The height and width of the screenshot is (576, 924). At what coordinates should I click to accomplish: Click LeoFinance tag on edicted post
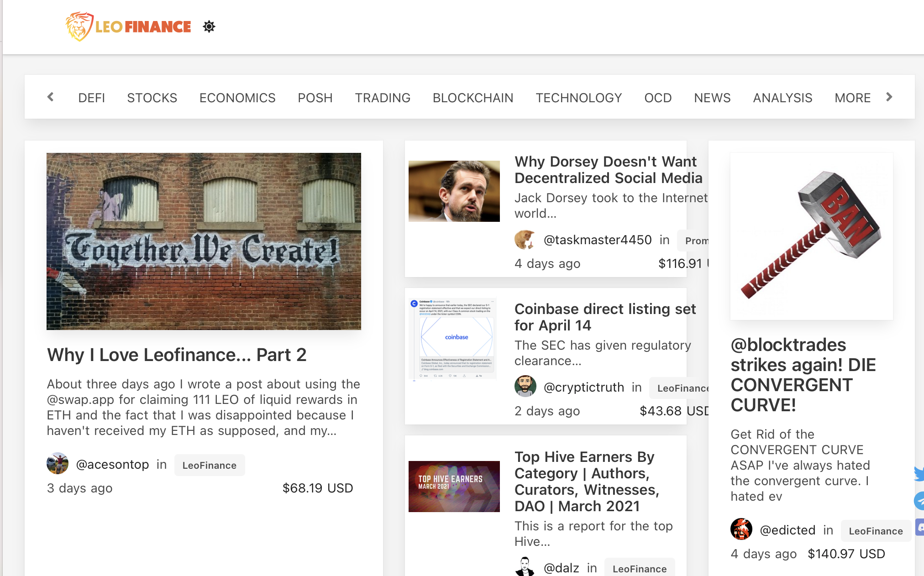pyautogui.click(x=876, y=531)
